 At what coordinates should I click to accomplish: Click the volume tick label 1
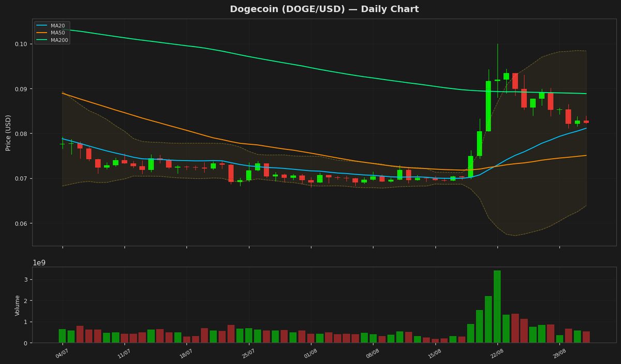pos(26,322)
